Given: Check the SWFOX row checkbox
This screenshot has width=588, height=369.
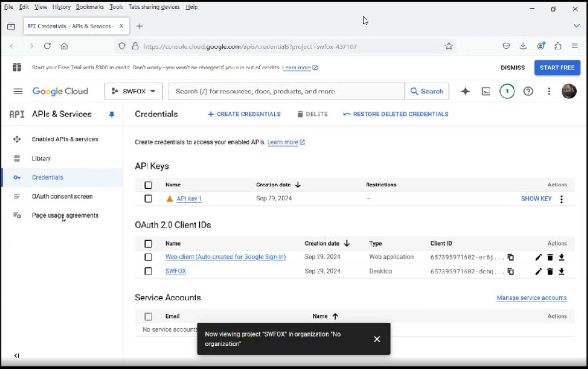Looking at the screenshot, I should pos(148,271).
